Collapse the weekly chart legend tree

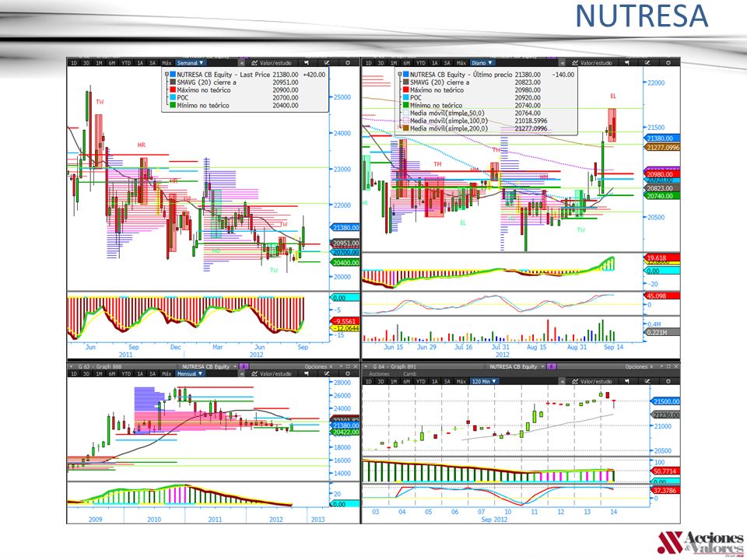(x=167, y=75)
